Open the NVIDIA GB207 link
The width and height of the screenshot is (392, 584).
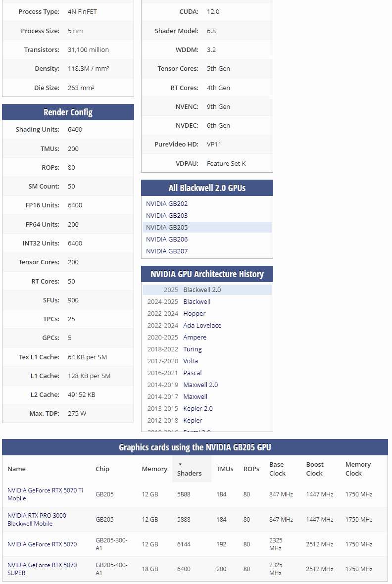point(167,251)
